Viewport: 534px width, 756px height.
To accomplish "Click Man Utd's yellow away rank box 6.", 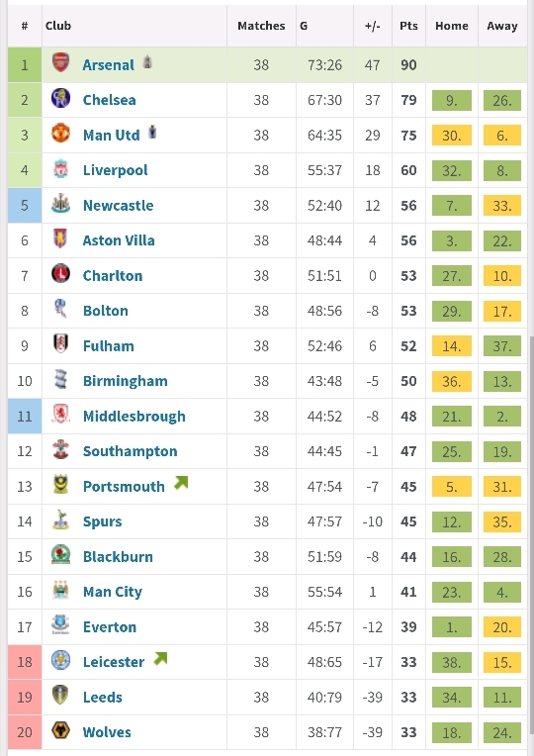I will click(502, 136).
